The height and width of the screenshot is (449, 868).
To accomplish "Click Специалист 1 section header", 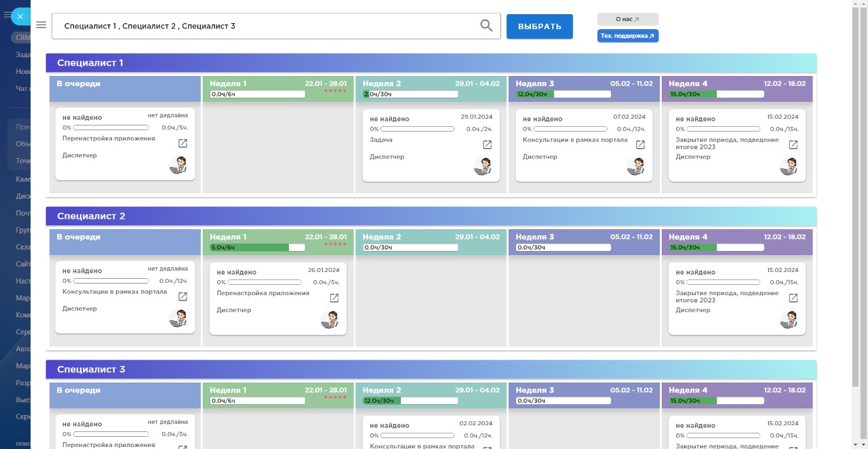I will point(431,62).
